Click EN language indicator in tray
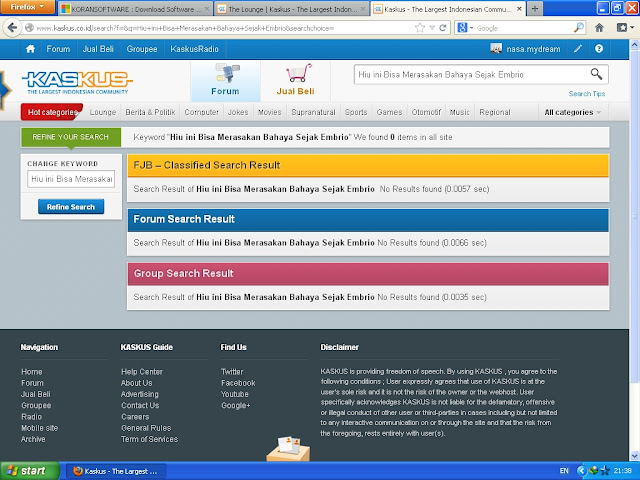640x480 pixels. 564,471
